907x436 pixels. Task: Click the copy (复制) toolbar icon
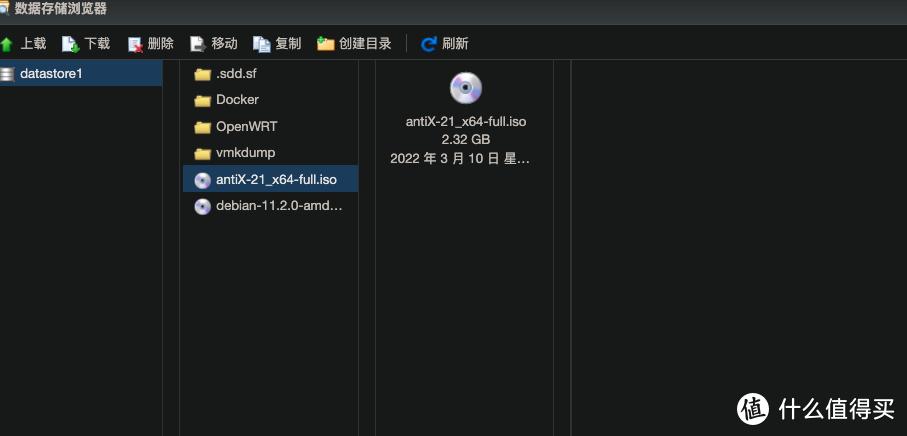pyautogui.click(x=262, y=44)
